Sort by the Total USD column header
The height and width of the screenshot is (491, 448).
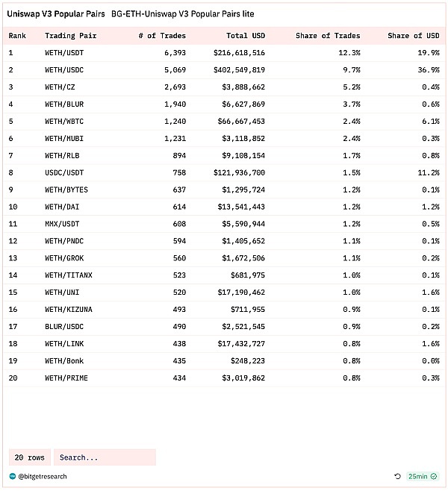[246, 35]
